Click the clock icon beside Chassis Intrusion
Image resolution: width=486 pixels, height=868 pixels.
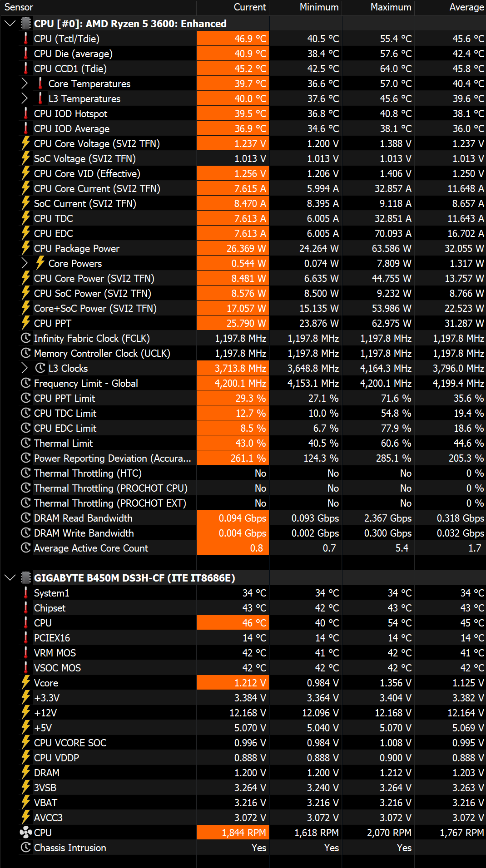(x=26, y=848)
